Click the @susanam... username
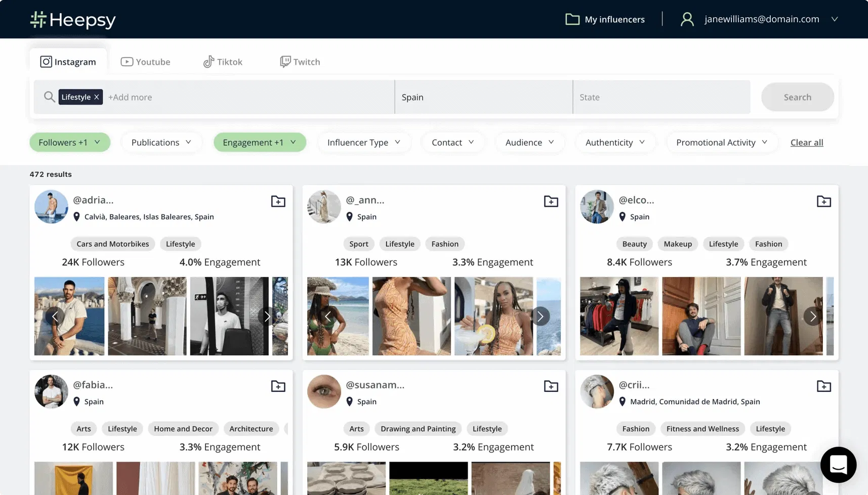 pyautogui.click(x=375, y=385)
